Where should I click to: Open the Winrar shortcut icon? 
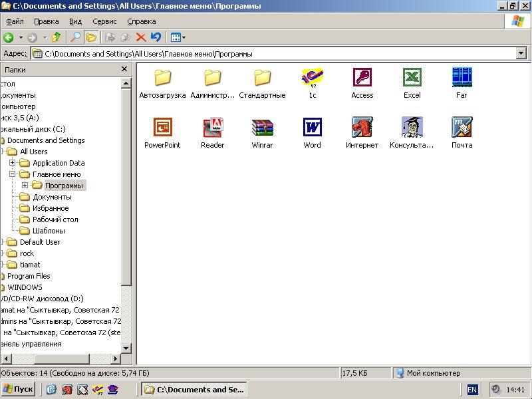click(x=262, y=128)
